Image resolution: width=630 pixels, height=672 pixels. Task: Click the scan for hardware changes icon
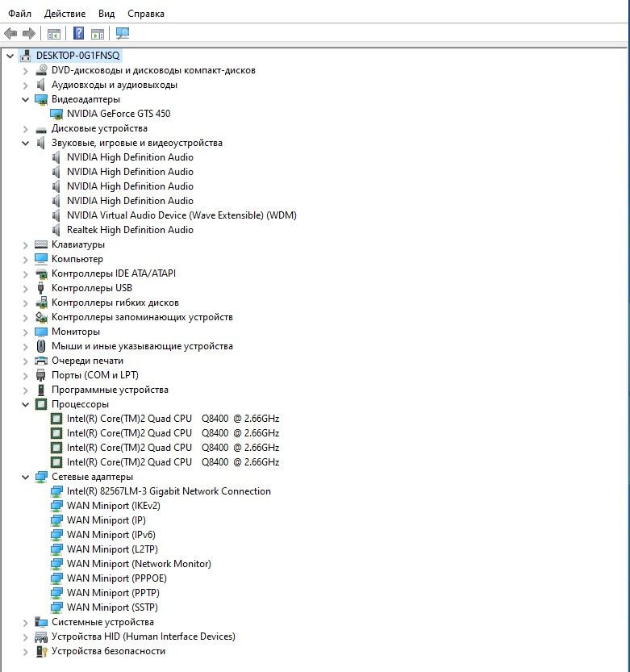coord(123,33)
